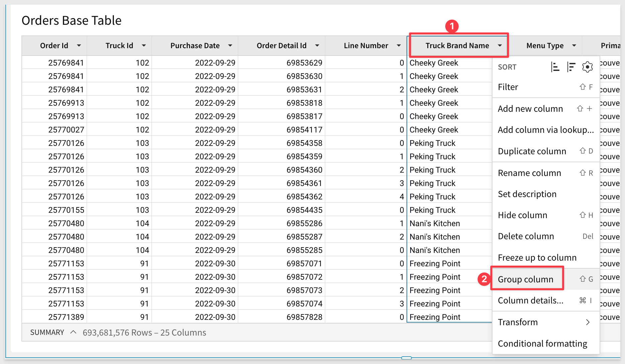Open the Menu Type column dropdown arrow
This screenshot has width=625, height=364.
574,45
